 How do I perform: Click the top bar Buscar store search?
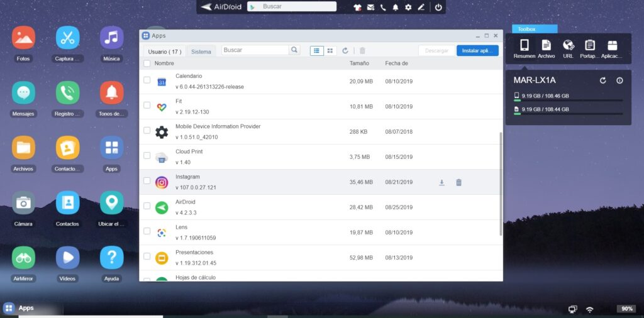(x=292, y=6)
